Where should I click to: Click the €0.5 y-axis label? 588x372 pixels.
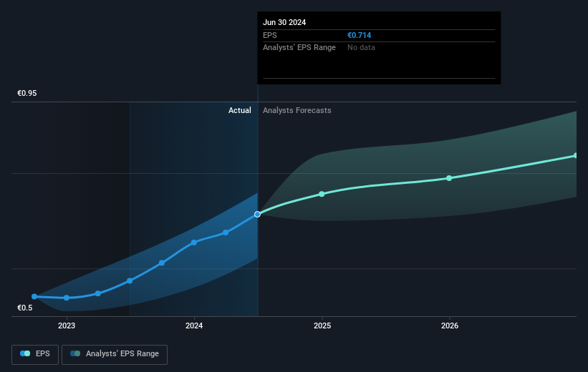[x=25, y=308]
